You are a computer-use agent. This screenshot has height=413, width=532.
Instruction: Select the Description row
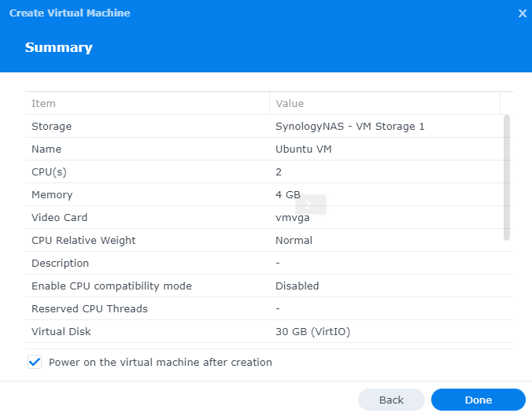pos(268,263)
